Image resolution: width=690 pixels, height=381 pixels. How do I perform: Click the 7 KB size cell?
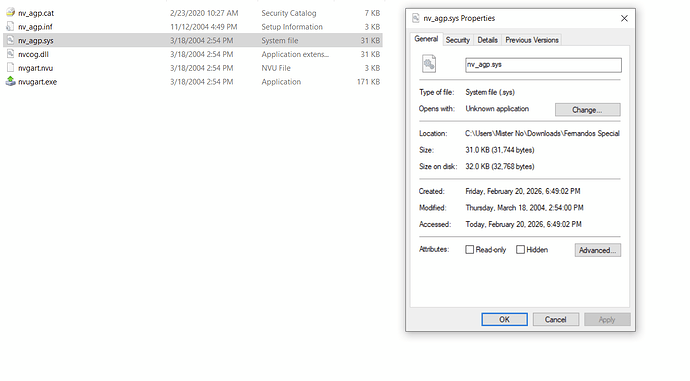tap(372, 13)
